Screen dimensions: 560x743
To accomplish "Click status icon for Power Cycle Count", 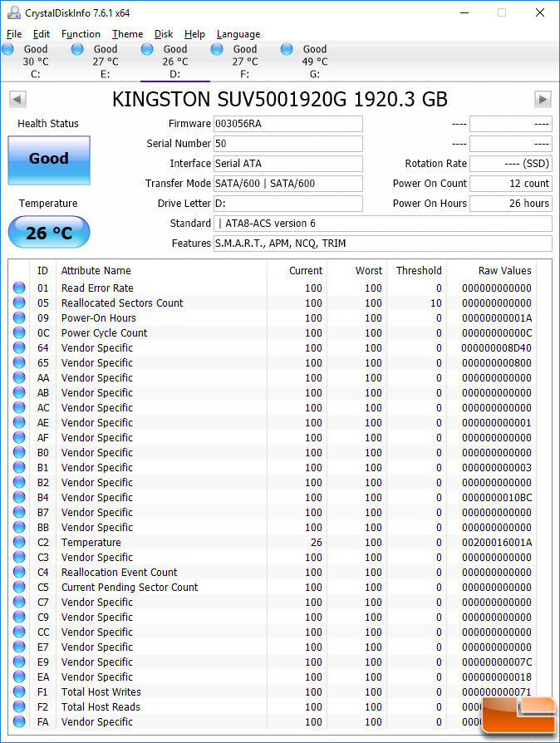I will 19,332.
